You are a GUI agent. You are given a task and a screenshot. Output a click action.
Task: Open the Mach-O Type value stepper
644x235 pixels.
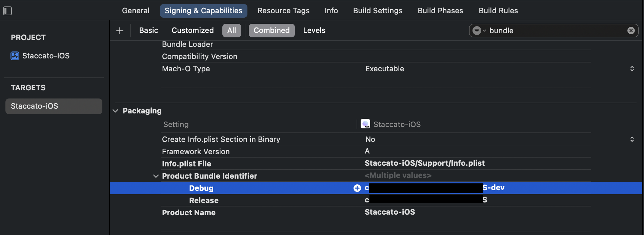[632, 69]
